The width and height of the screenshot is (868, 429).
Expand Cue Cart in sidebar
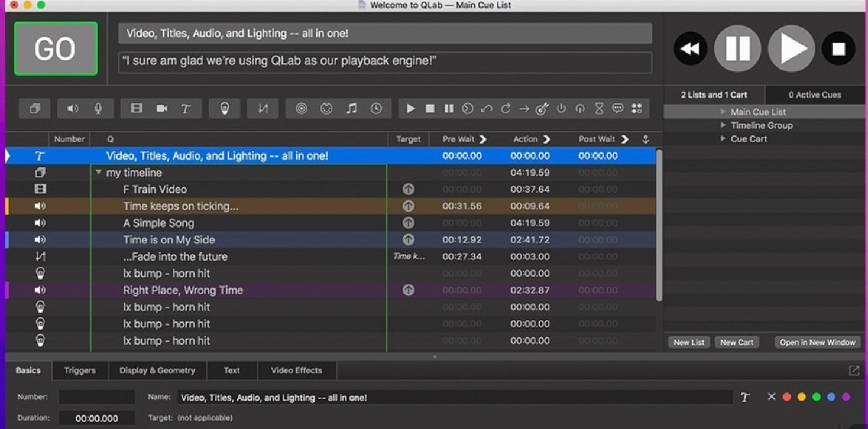[723, 139]
